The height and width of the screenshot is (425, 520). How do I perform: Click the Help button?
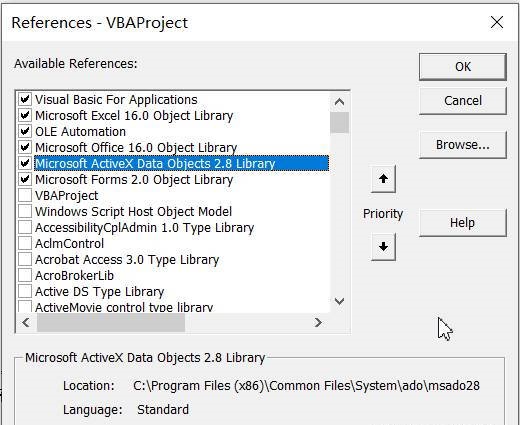[463, 223]
